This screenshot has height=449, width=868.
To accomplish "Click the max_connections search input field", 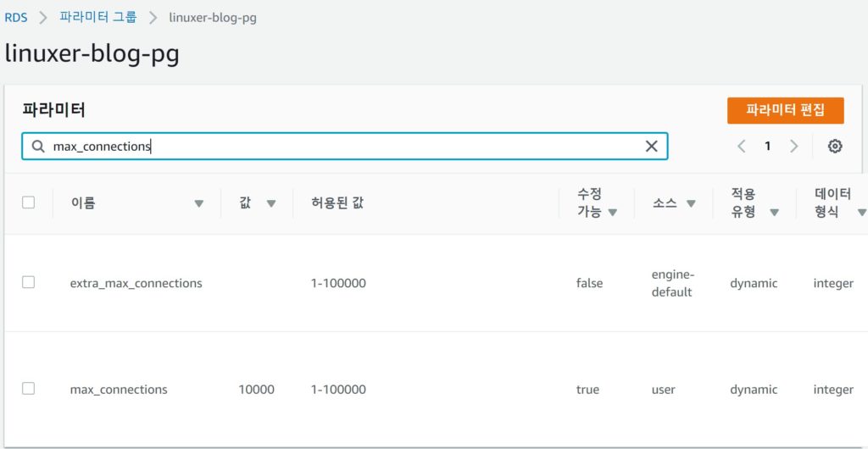I will (339, 147).
